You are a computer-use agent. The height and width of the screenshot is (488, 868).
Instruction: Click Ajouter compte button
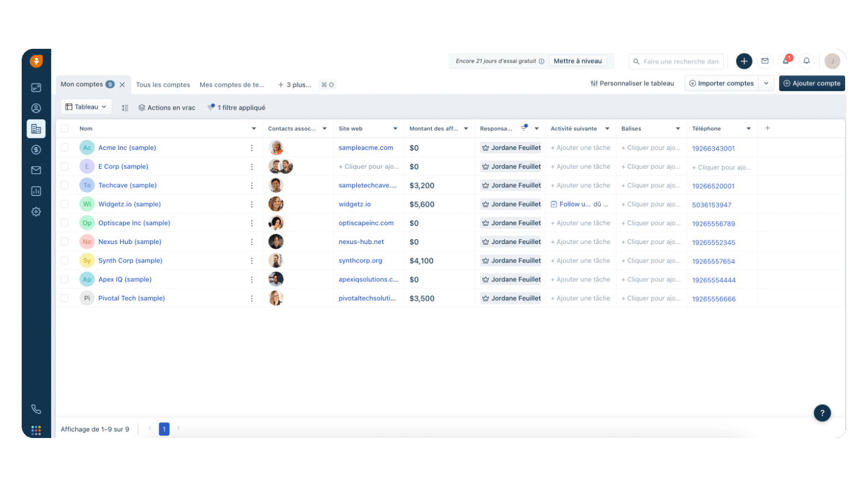click(x=812, y=83)
